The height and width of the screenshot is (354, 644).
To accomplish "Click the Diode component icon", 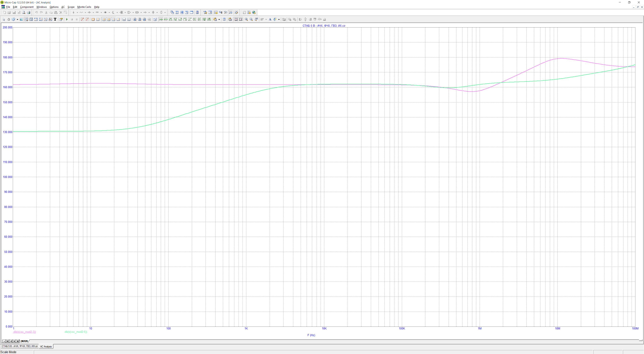I will [x=105, y=12].
